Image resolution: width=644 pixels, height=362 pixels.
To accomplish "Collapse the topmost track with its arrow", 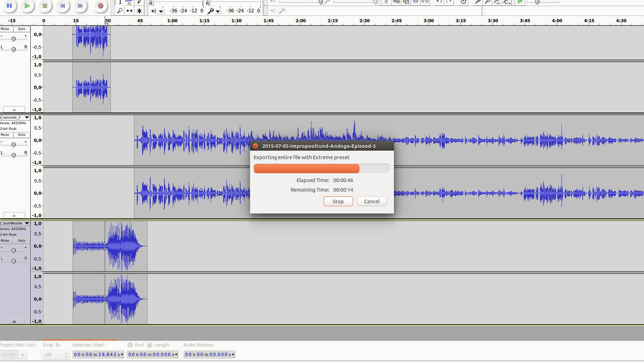I will click(14, 109).
